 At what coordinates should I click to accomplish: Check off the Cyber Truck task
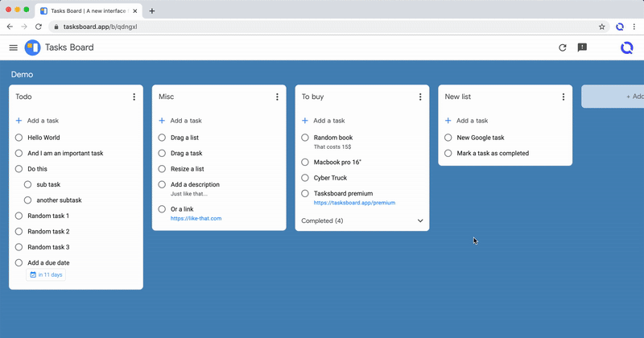(x=305, y=177)
